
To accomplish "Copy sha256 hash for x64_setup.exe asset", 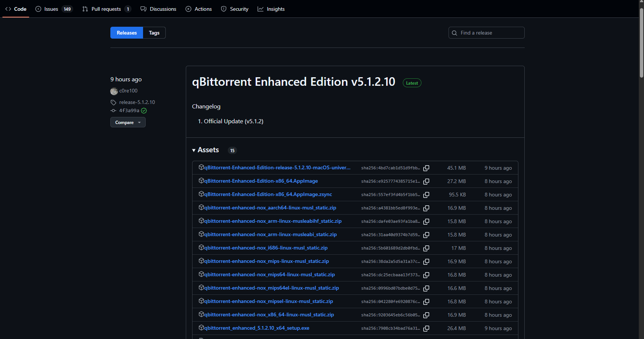I will tap(426, 329).
